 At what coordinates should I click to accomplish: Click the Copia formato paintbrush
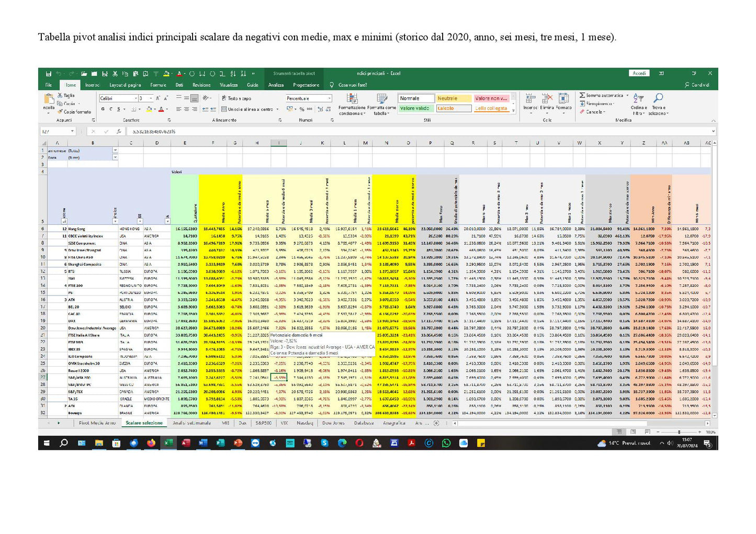click(60, 111)
